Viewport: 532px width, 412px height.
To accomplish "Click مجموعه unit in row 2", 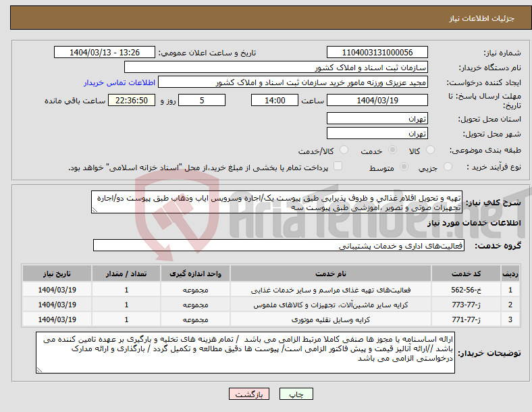I will point(195,305).
